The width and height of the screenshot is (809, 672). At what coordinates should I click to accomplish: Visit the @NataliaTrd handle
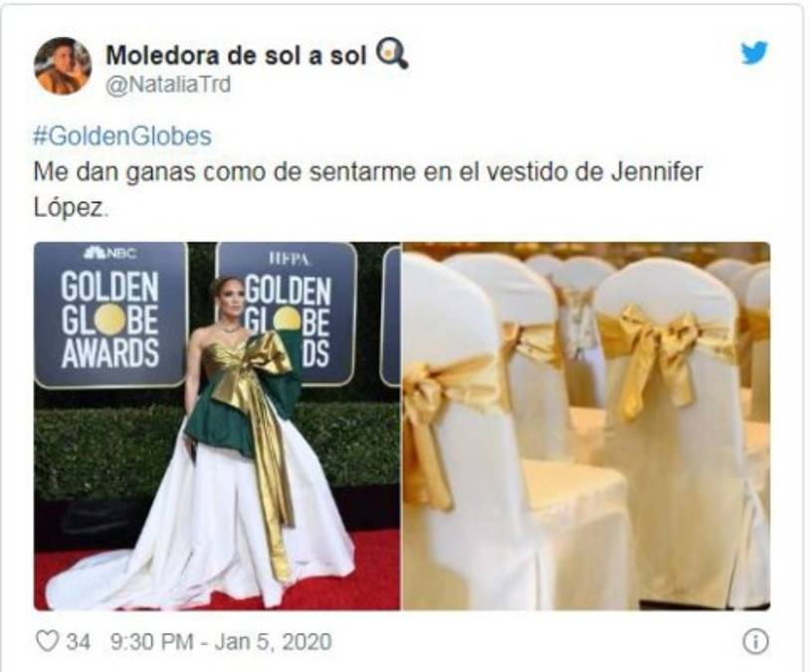(x=168, y=85)
